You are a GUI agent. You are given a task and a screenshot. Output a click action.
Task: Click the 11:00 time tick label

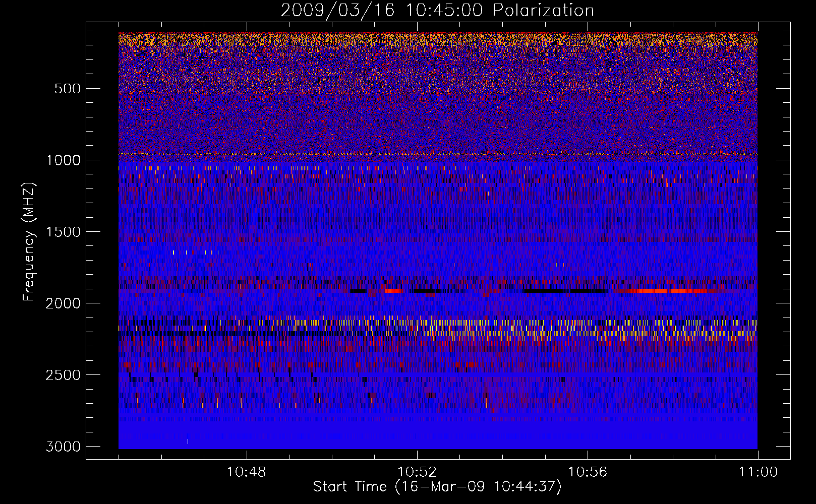pos(758,472)
